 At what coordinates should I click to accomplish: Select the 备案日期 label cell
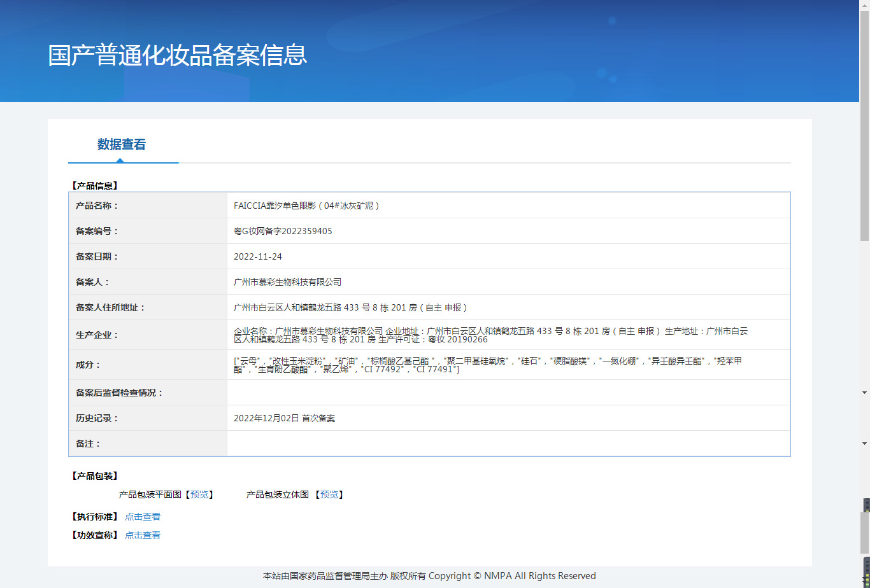coord(148,256)
